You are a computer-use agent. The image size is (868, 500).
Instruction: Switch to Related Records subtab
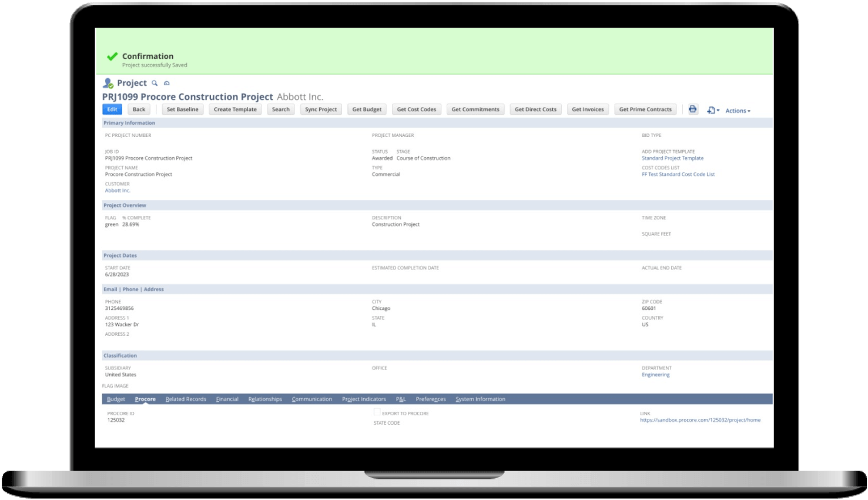[186, 399]
